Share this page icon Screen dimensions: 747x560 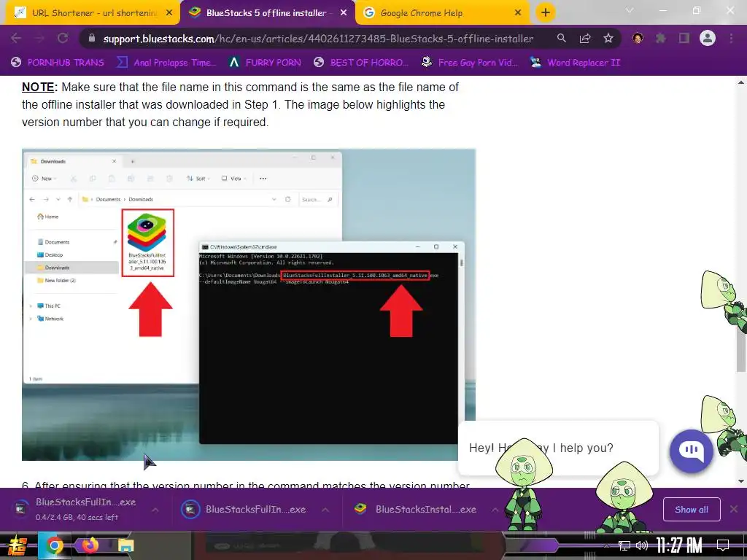click(x=585, y=39)
